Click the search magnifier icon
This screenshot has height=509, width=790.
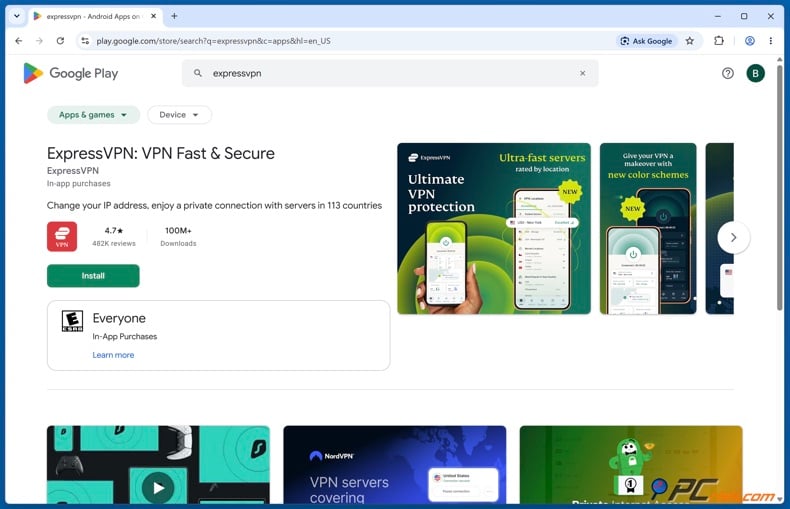[198, 74]
